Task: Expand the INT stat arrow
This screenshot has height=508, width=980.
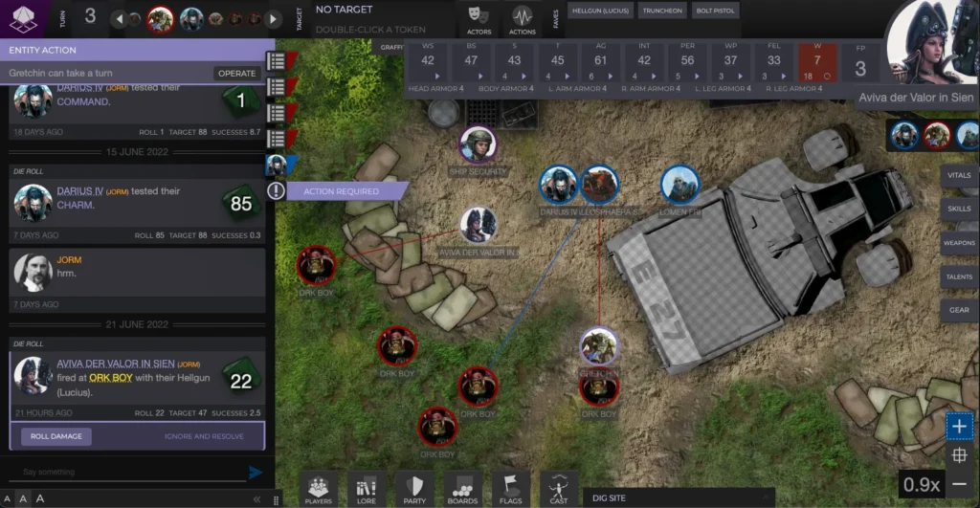Action: [654, 77]
